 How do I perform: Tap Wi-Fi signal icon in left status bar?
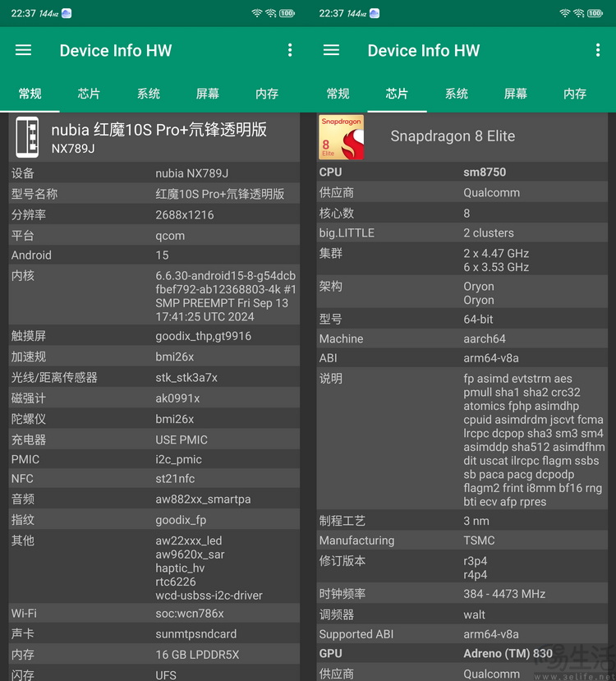tap(257, 13)
